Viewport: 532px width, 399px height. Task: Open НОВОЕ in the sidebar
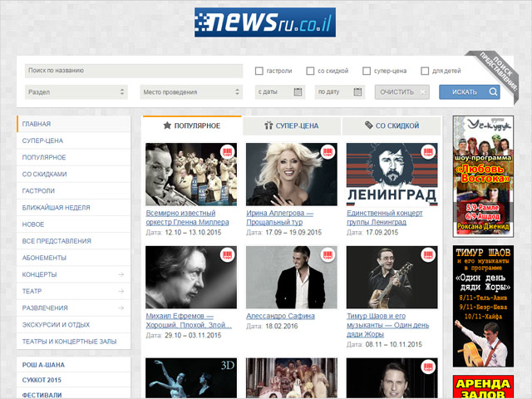(74, 224)
